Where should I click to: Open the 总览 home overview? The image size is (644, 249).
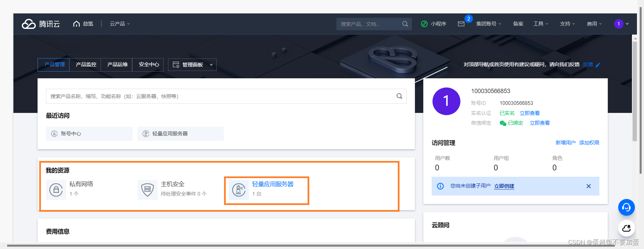coord(83,24)
